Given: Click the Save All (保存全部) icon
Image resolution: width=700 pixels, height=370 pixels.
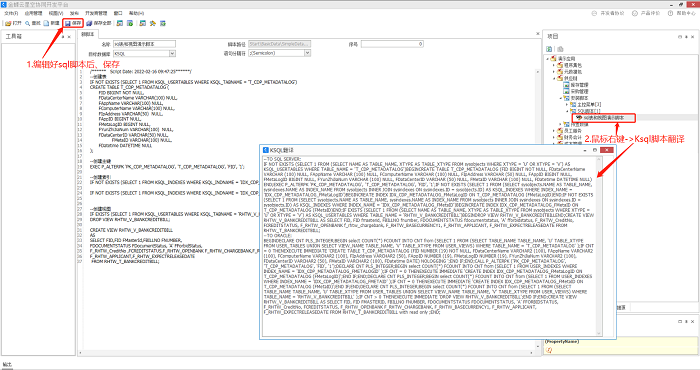Looking at the screenshot, I should pyautogui.click(x=89, y=23).
